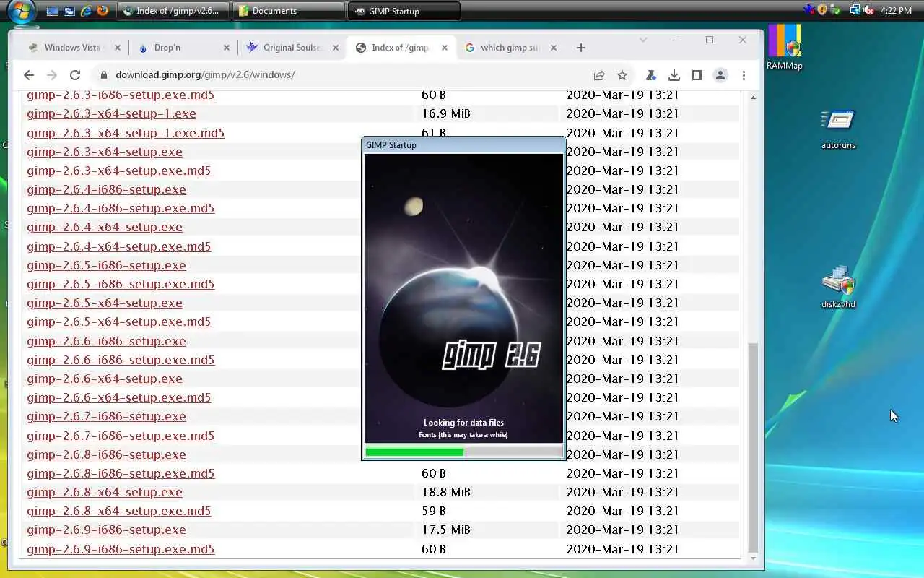Click the scrollbar up arrow
The width and height of the screenshot is (924, 578).
(753, 97)
